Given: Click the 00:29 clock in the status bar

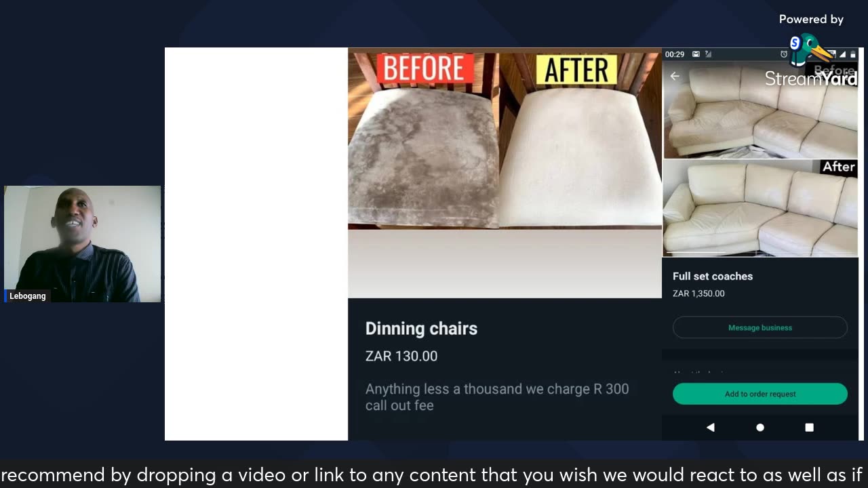Looking at the screenshot, I should click(x=675, y=54).
